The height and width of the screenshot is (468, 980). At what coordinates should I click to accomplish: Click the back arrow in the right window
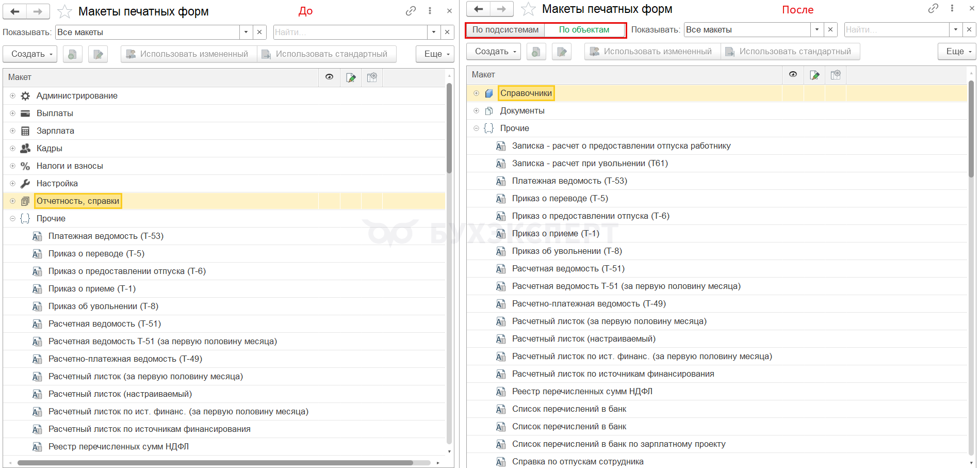pyautogui.click(x=479, y=9)
